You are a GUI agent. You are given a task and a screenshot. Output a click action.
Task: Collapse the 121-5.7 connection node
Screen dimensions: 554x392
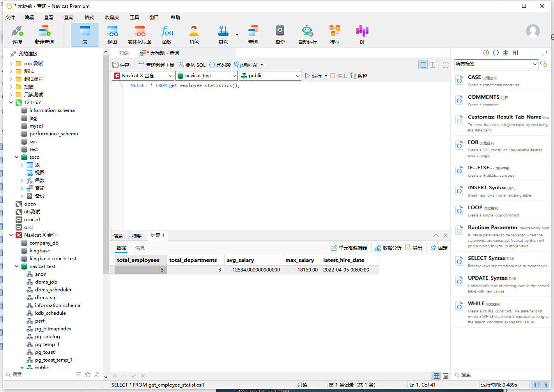point(11,103)
